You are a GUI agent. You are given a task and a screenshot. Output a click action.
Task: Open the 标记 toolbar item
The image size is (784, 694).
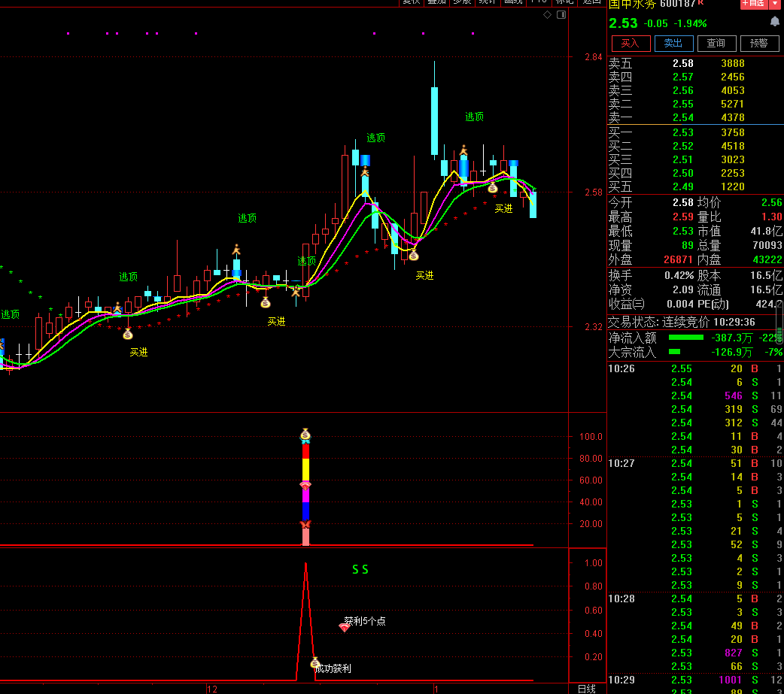tap(564, 2)
